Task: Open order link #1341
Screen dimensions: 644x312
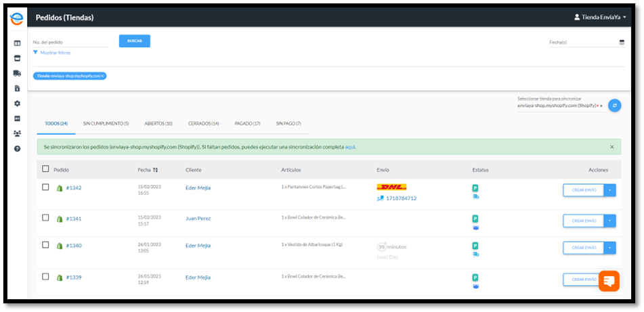Action: (74, 219)
